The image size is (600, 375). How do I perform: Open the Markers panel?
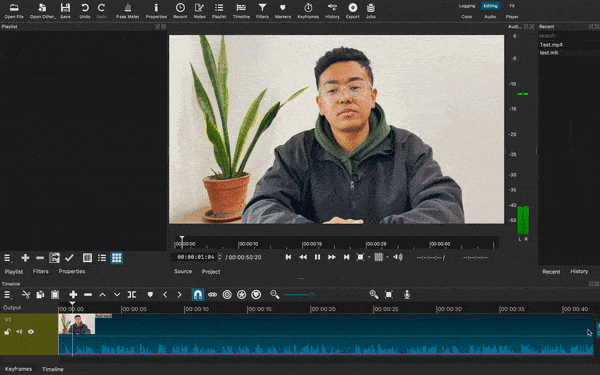pyautogui.click(x=283, y=10)
